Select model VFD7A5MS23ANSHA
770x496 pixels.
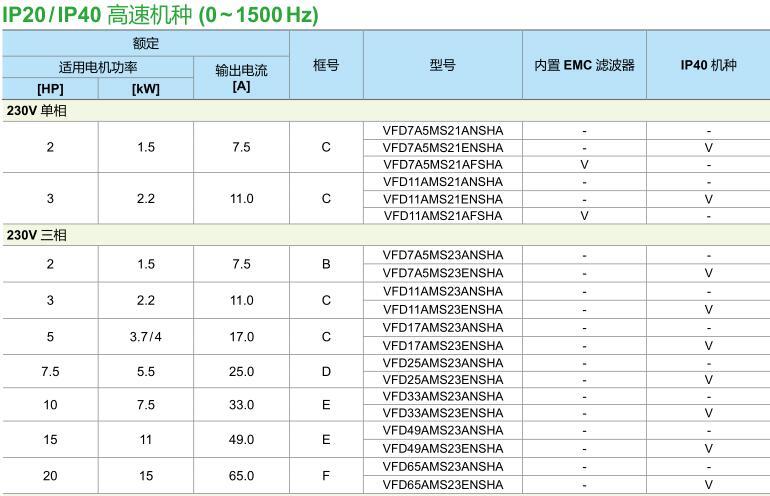(x=443, y=255)
